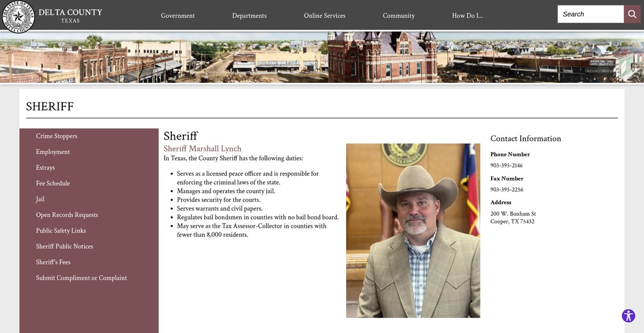This screenshot has height=333, width=644.
Task: Click the SHERIFF page title heading
Action: (x=50, y=106)
